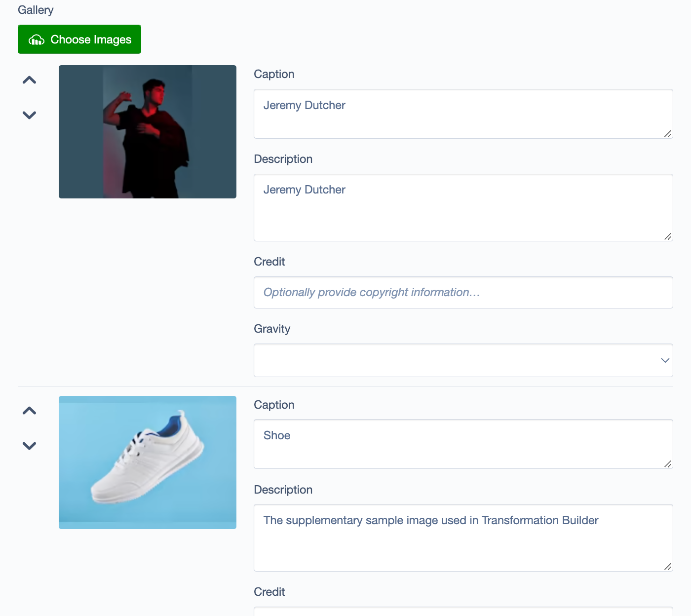Viewport: 691px width, 616px height.
Task: Click the 'Gravity' field label
Action: point(272,329)
